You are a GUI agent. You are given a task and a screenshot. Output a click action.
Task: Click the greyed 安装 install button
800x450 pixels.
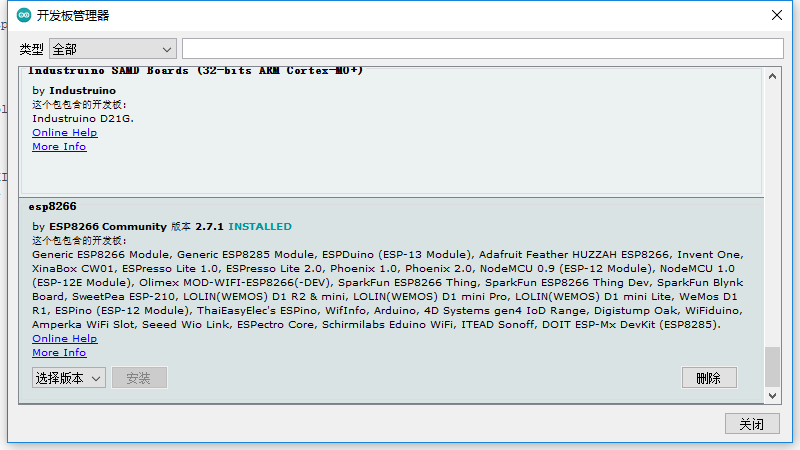(x=139, y=378)
